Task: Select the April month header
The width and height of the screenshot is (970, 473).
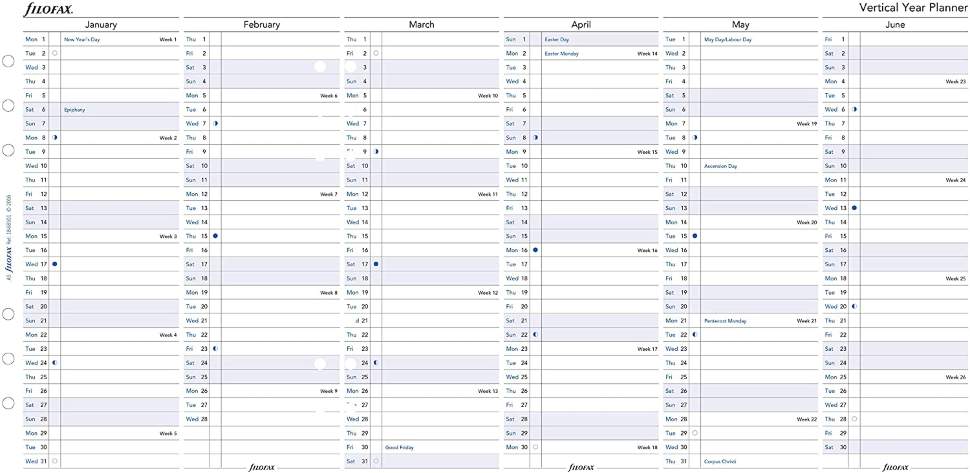Action: [581, 24]
